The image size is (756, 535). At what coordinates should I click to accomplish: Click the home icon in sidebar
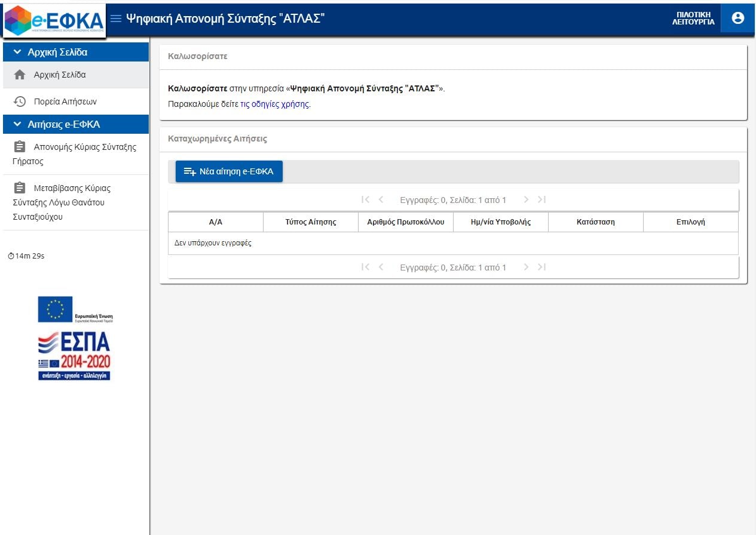coord(20,75)
